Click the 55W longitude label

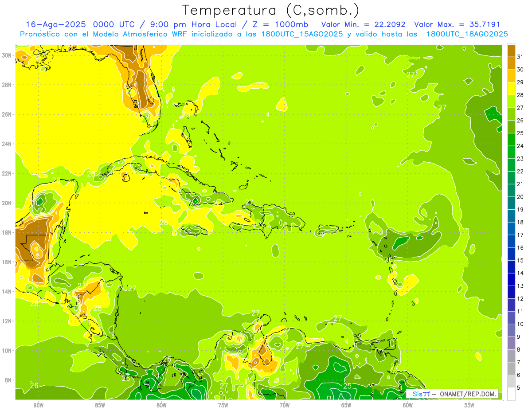click(x=469, y=405)
